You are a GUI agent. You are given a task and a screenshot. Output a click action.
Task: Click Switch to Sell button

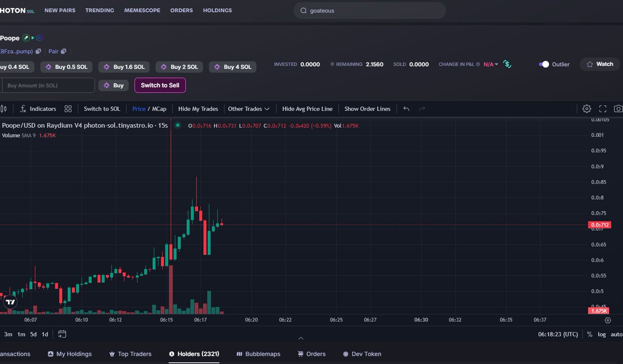[x=160, y=85]
